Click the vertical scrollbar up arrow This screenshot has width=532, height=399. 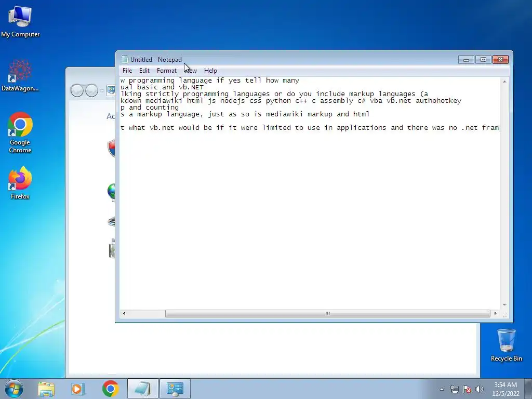[x=504, y=82]
